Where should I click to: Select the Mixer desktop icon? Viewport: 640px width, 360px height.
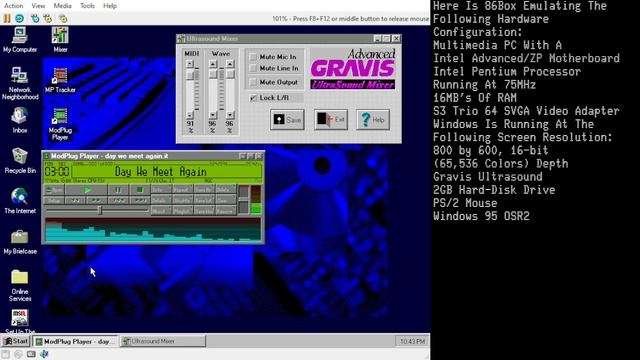(x=60, y=40)
